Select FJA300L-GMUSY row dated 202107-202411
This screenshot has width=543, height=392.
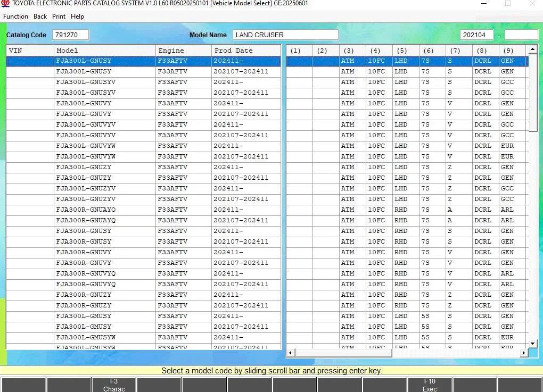(x=143, y=327)
